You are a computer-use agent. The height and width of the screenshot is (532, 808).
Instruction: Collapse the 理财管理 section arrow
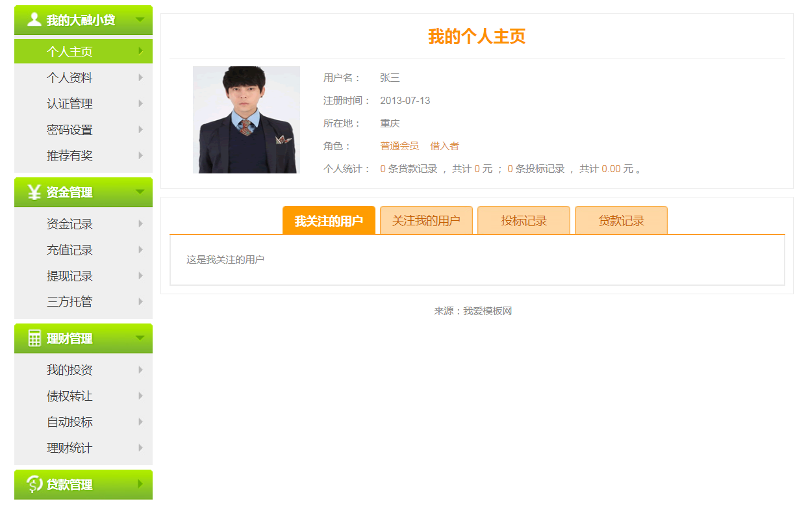[x=140, y=338]
